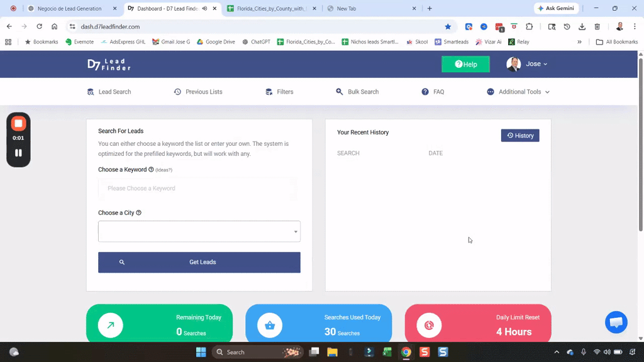Image resolution: width=644 pixels, height=362 pixels.
Task: Click the address bar URL
Action: (110, 26)
